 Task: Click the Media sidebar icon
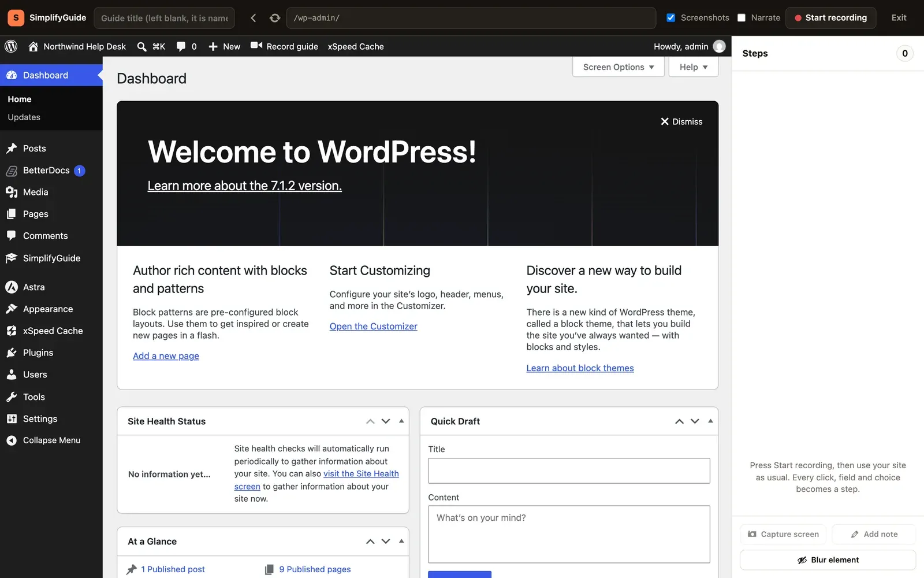[12, 192]
